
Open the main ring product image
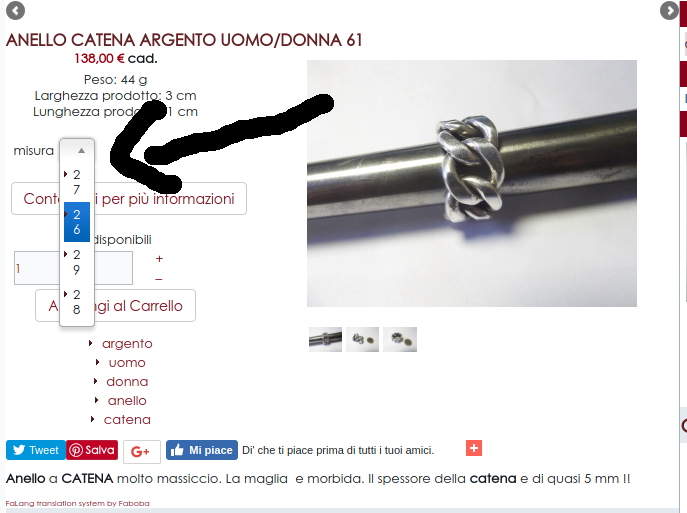tap(472, 183)
